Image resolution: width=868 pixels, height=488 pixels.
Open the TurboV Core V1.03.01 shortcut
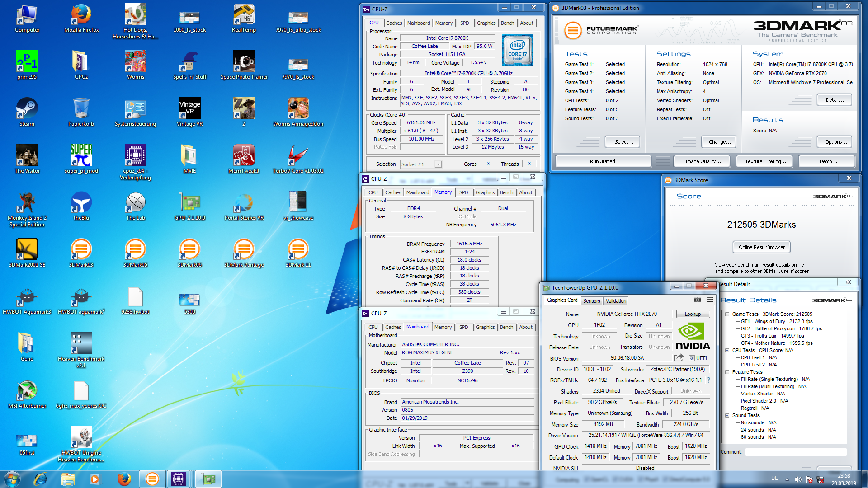(x=298, y=160)
